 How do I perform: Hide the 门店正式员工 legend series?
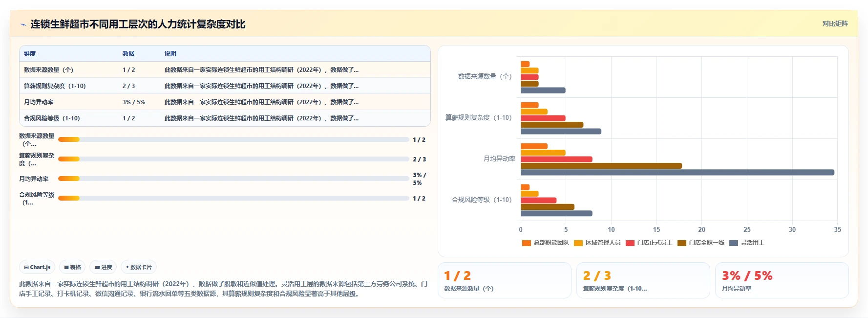coord(649,243)
